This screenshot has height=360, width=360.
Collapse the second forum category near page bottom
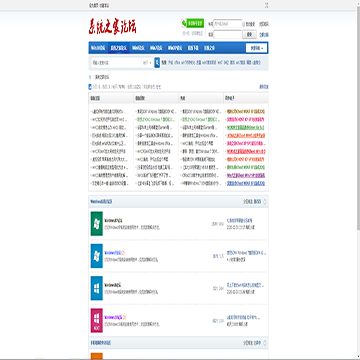[265, 343]
